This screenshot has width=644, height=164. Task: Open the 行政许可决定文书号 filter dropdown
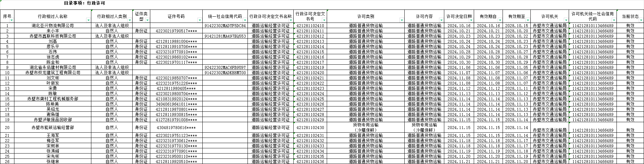(324, 20)
